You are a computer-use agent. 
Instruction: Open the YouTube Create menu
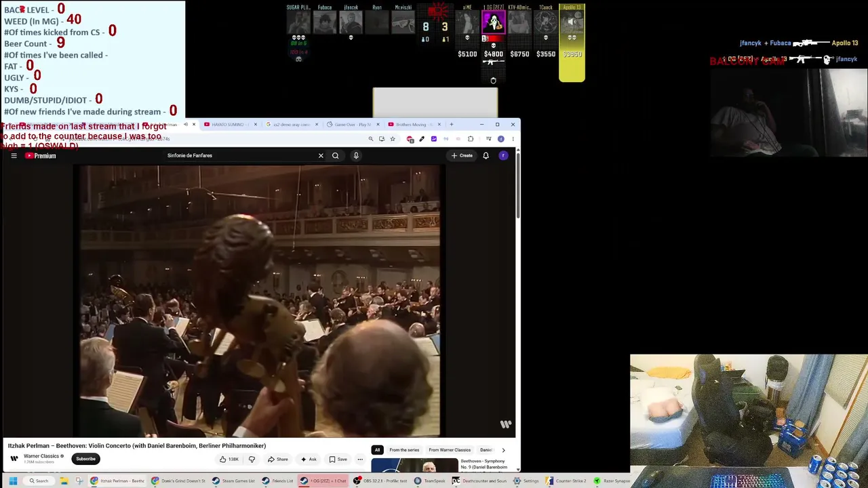click(462, 156)
